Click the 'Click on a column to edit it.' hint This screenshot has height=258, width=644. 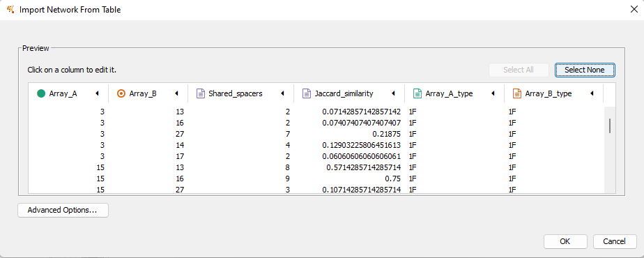[72, 70]
